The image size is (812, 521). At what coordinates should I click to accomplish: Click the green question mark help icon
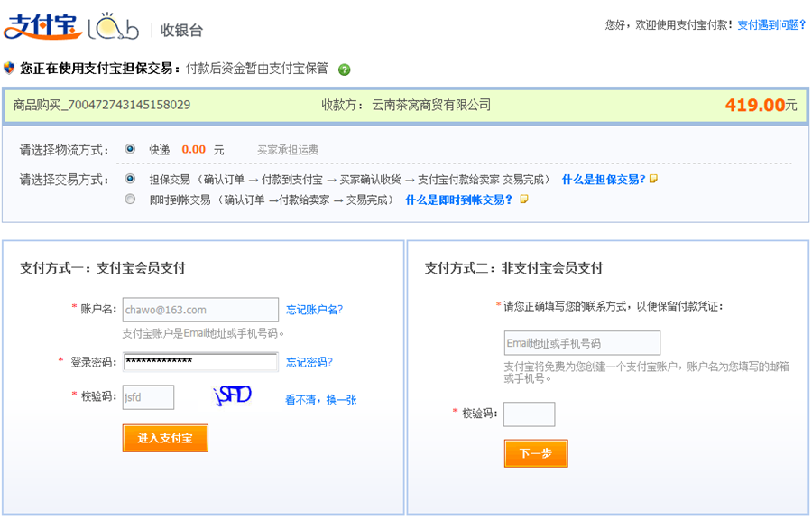click(344, 70)
